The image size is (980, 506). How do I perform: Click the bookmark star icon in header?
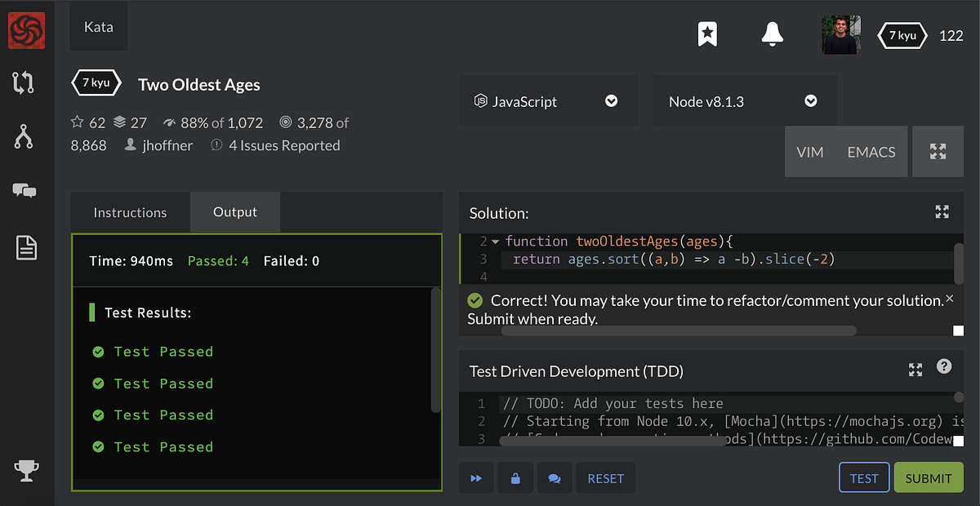(x=707, y=34)
